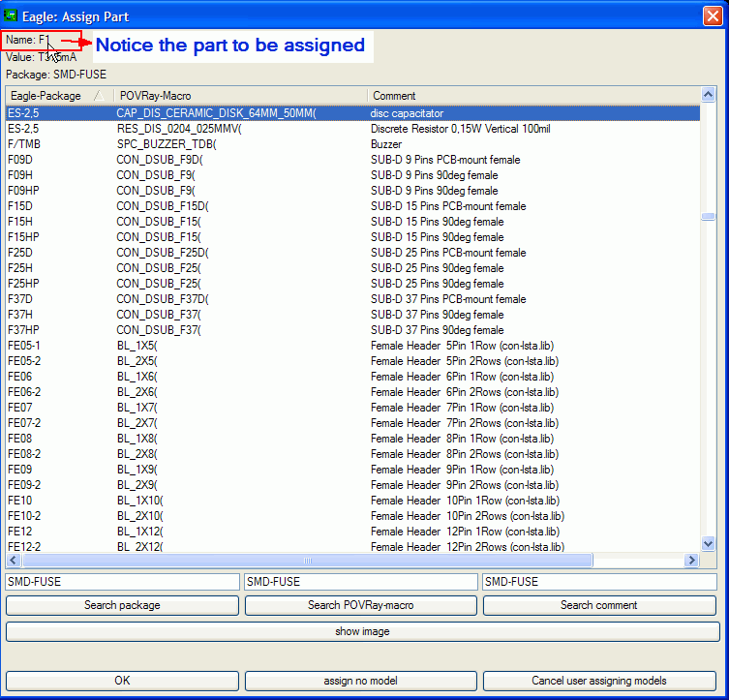The width and height of the screenshot is (729, 700).
Task: Sort list by POVRay-Macro column header
Action: 240,96
